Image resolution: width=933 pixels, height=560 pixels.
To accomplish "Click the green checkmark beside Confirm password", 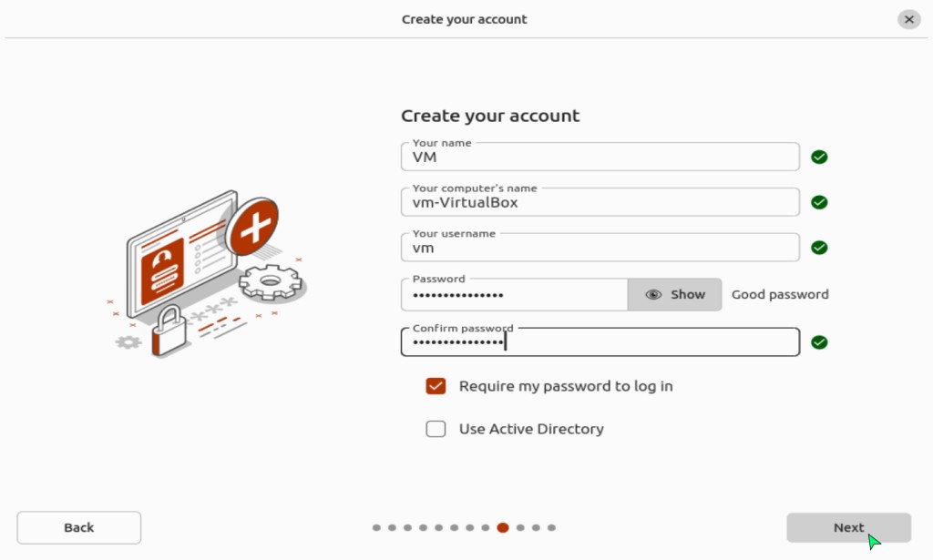I will point(819,342).
